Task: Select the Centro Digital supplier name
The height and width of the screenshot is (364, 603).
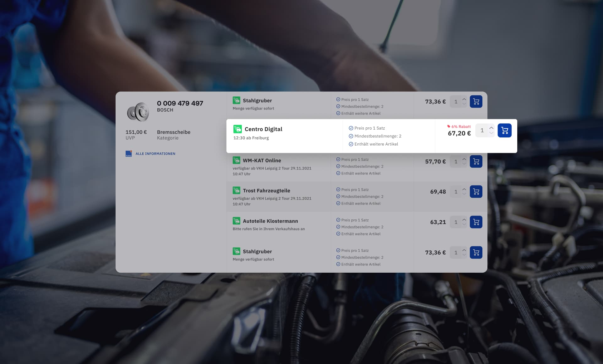Action: pos(263,129)
